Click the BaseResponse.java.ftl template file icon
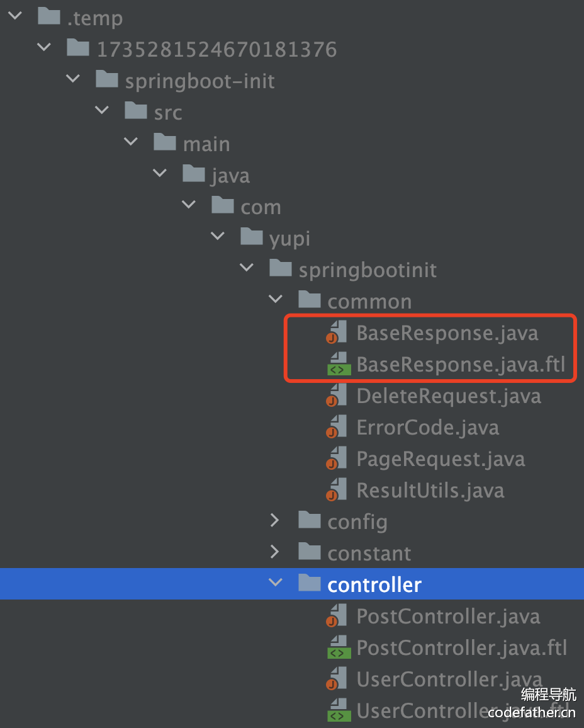 [337, 365]
